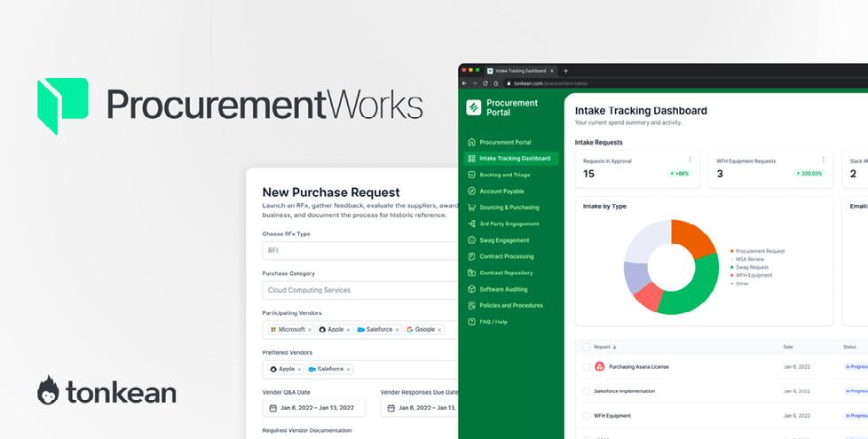Click browser home icon
Image resolution: width=868 pixels, height=439 pixels.
495,83
